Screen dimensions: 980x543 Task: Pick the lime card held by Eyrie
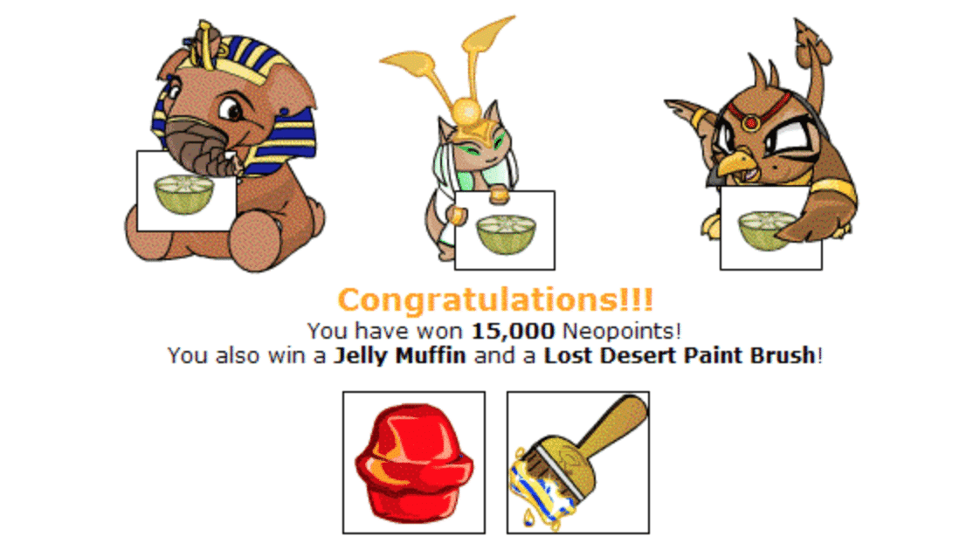click(770, 228)
